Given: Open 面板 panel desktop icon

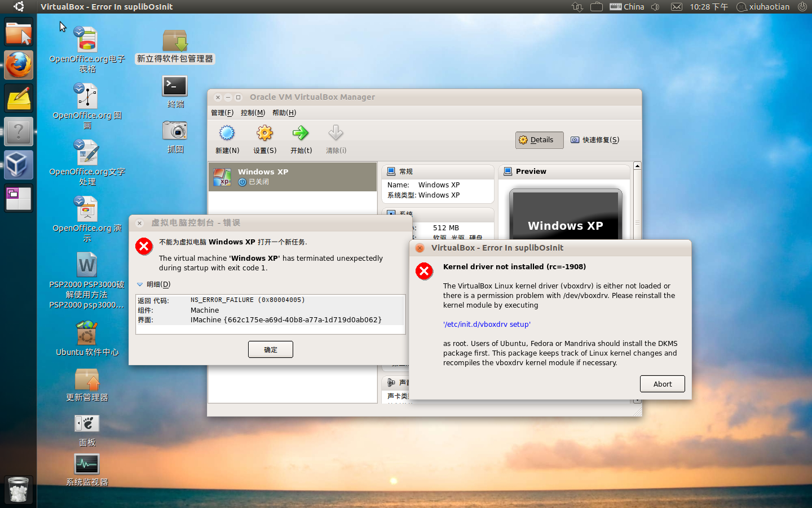Looking at the screenshot, I should coord(87,430).
